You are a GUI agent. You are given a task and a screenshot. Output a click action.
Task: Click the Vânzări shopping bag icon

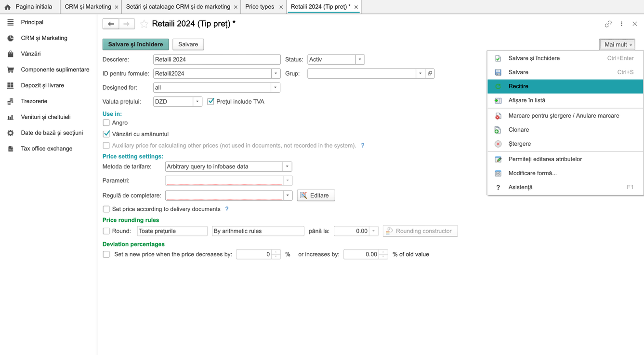[11, 54]
